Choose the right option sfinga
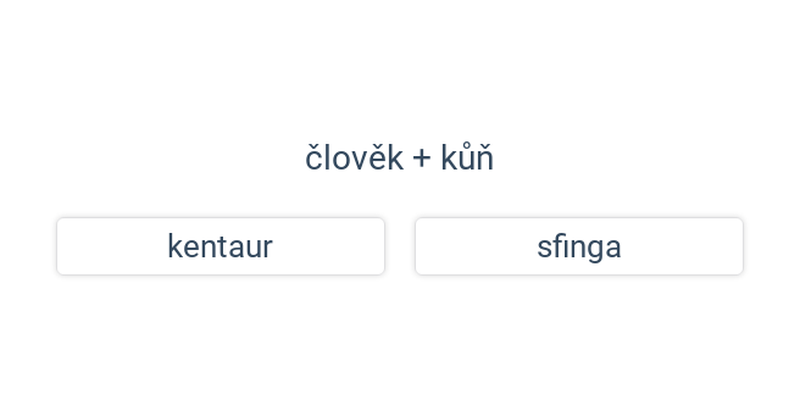The image size is (800, 400). 579,246
